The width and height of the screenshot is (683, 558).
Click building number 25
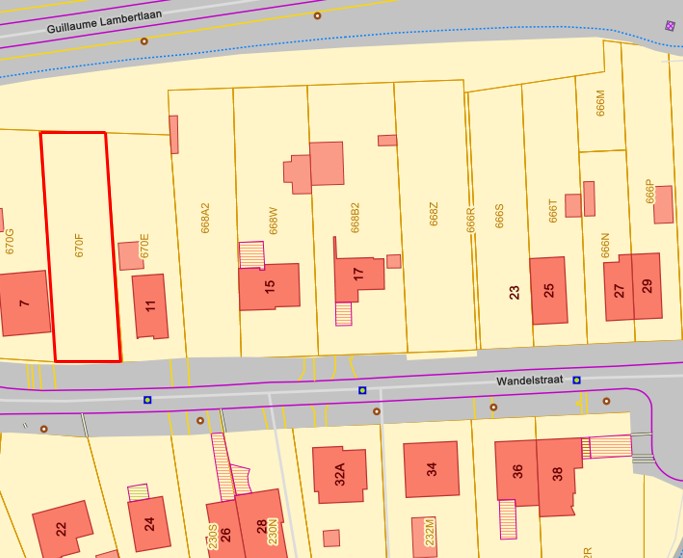(x=548, y=290)
